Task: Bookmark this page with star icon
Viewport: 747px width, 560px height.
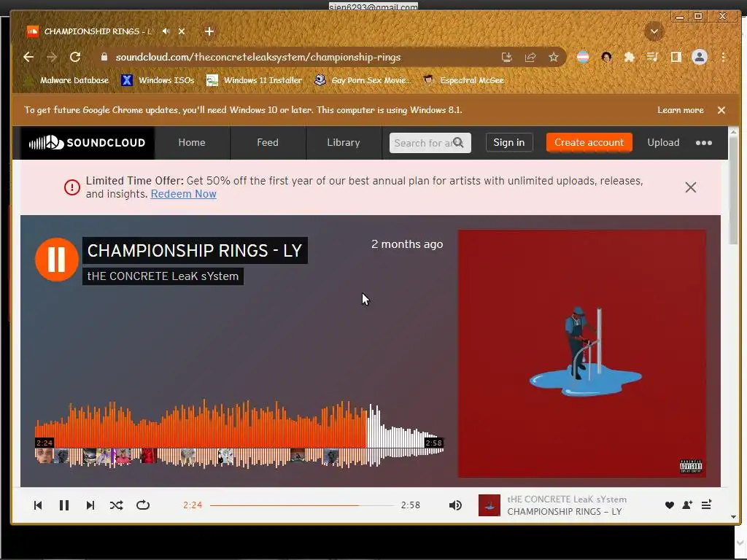Action: pyautogui.click(x=553, y=57)
